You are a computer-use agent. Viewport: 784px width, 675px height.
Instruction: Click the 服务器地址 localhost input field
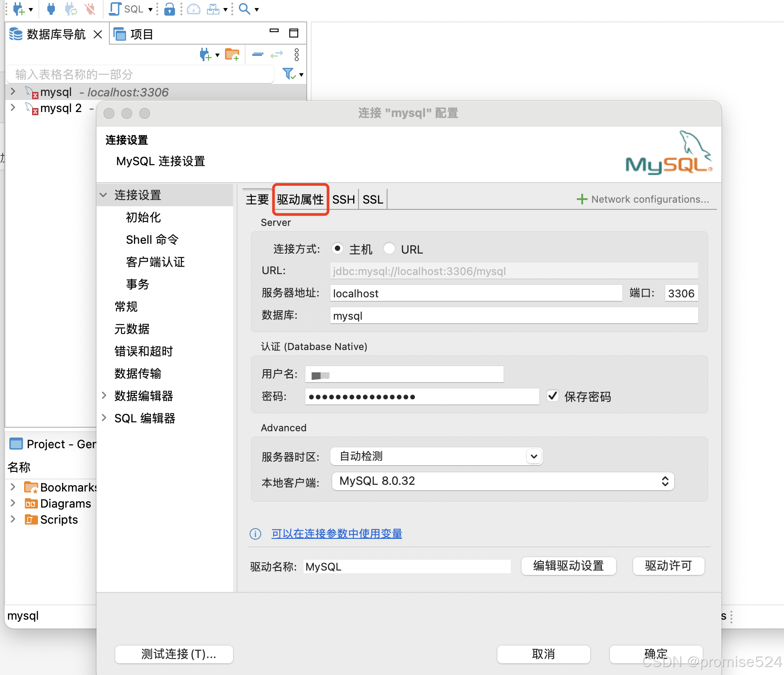click(476, 293)
